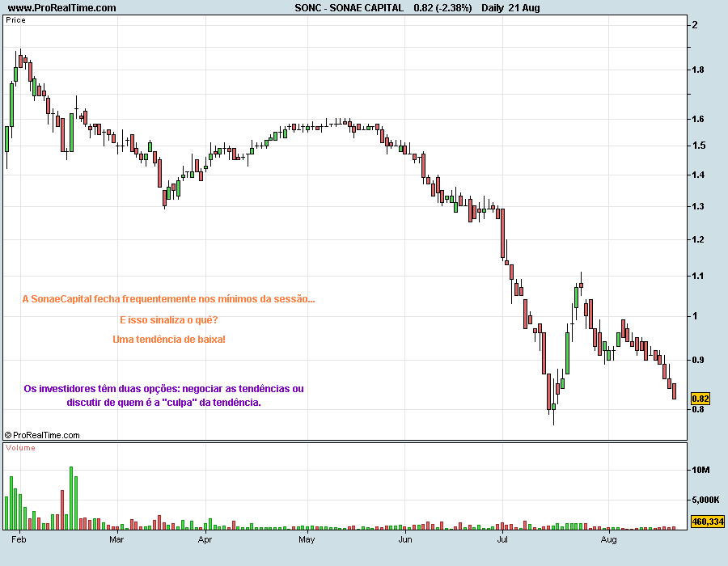This screenshot has height=566, width=728.
Task: Click the 0.82 (-2.38%) quote value
Action: (442, 8)
